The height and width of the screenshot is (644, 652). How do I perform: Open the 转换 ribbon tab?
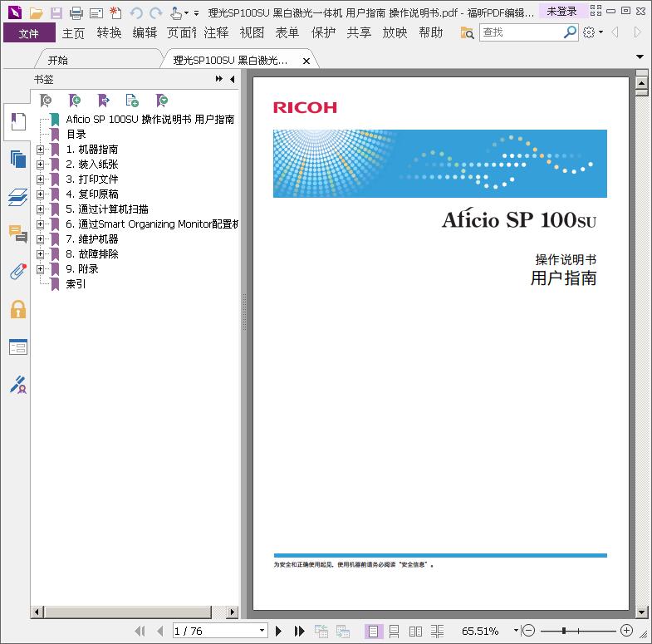(109, 33)
